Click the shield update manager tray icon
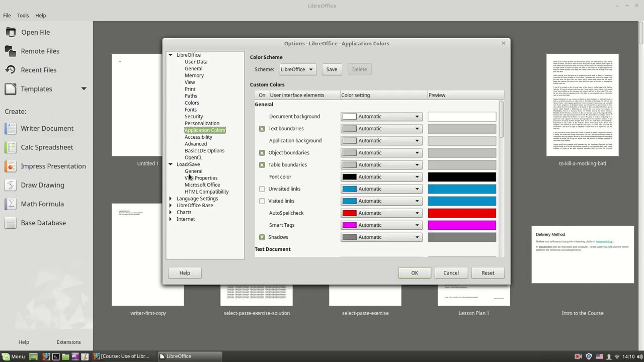This screenshot has width=644, height=362. point(589,356)
